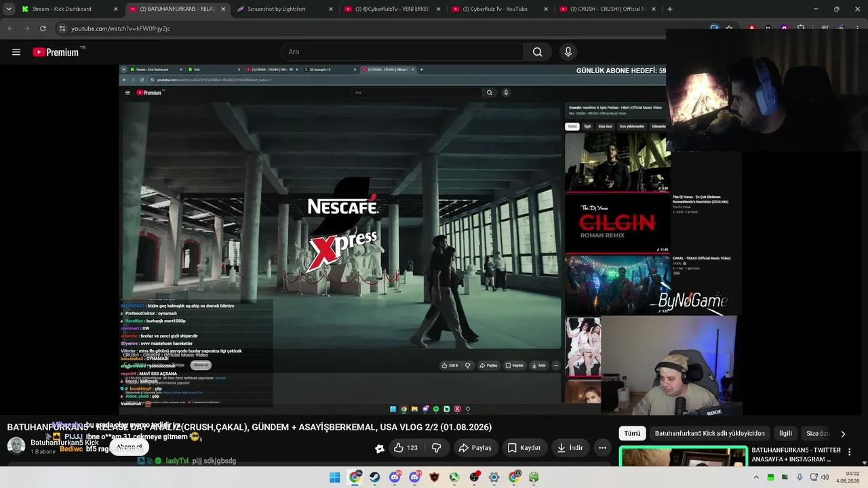Click the in-video Kaydet save button
Viewport: 868px width, 488px height.
click(515, 365)
